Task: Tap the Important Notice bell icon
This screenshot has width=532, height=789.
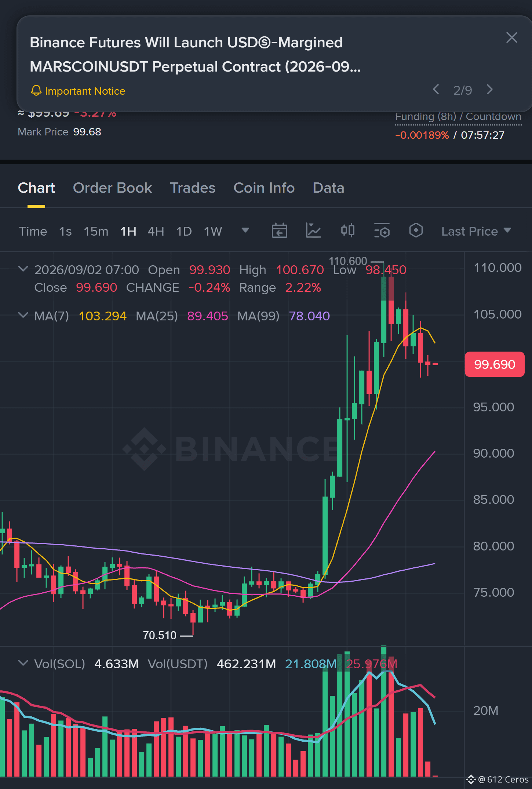Action: (x=36, y=91)
